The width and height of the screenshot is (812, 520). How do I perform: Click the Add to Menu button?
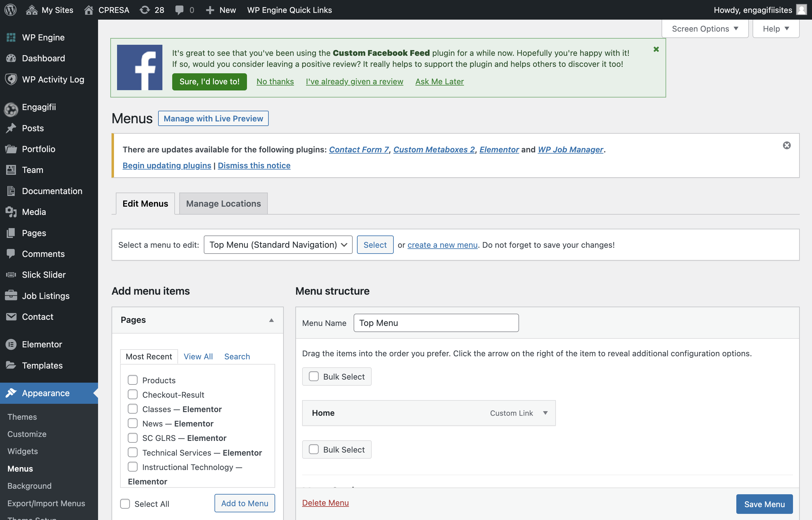(x=245, y=503)
